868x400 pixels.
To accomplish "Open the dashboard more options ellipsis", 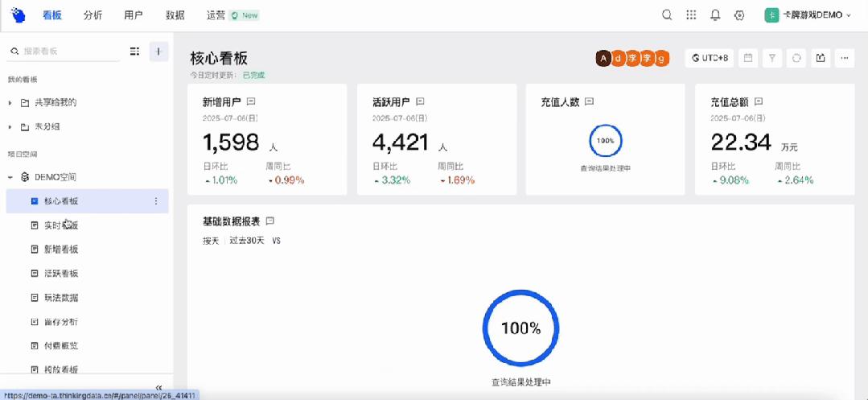I will 844,58.
